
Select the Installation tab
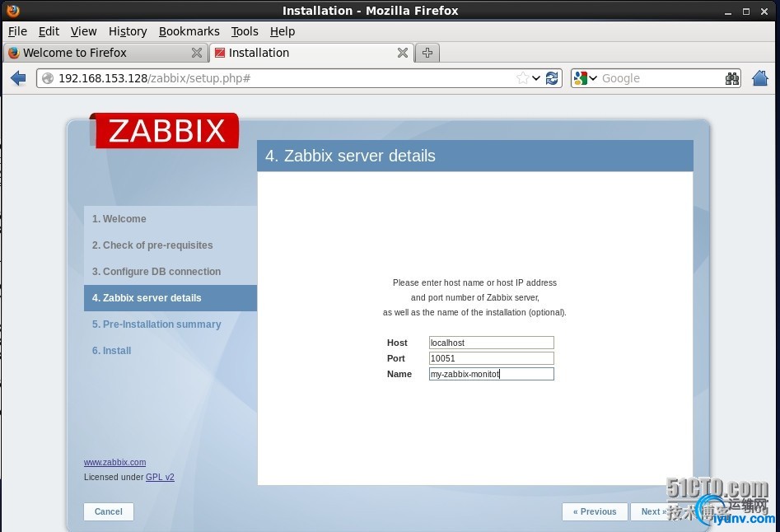[x=312, y=53]
